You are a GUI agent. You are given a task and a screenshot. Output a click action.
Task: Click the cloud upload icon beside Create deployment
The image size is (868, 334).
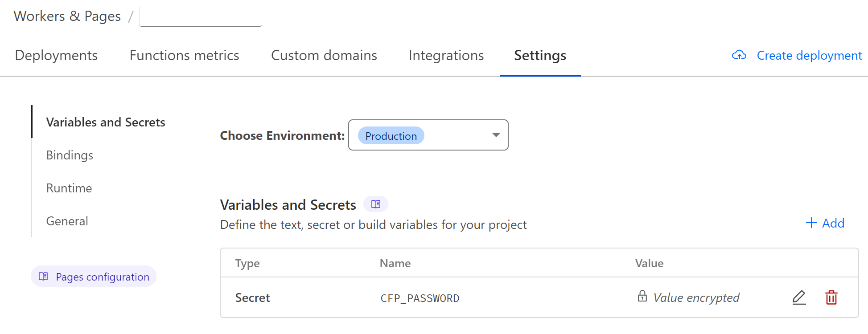739,55
